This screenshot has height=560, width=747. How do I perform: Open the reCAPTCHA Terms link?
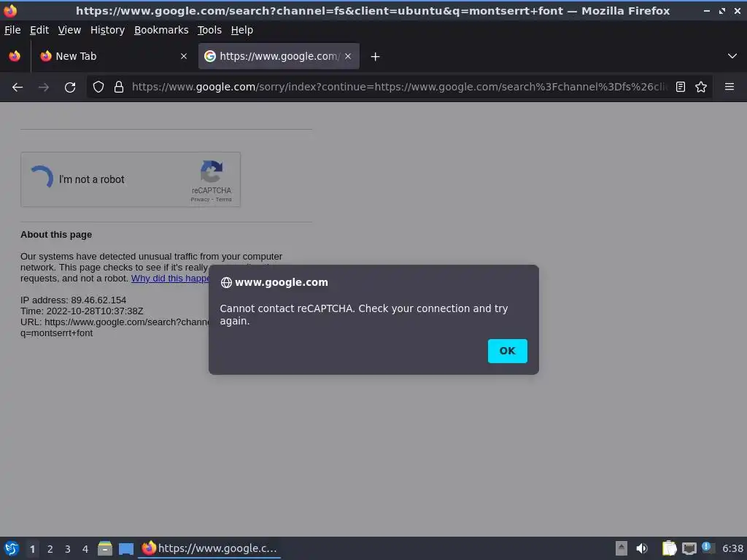[224, 200]
